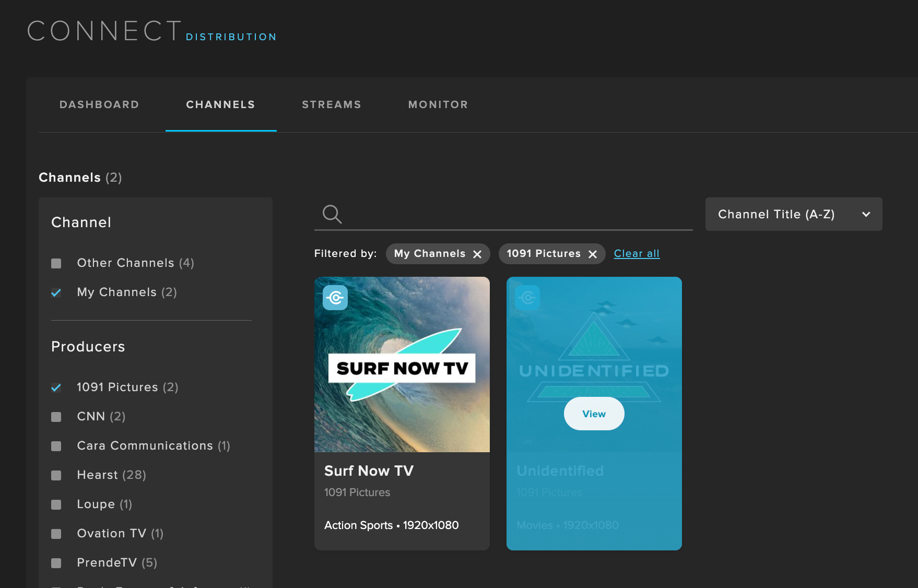Click the Filtered by: label

(x=346, y=253)
